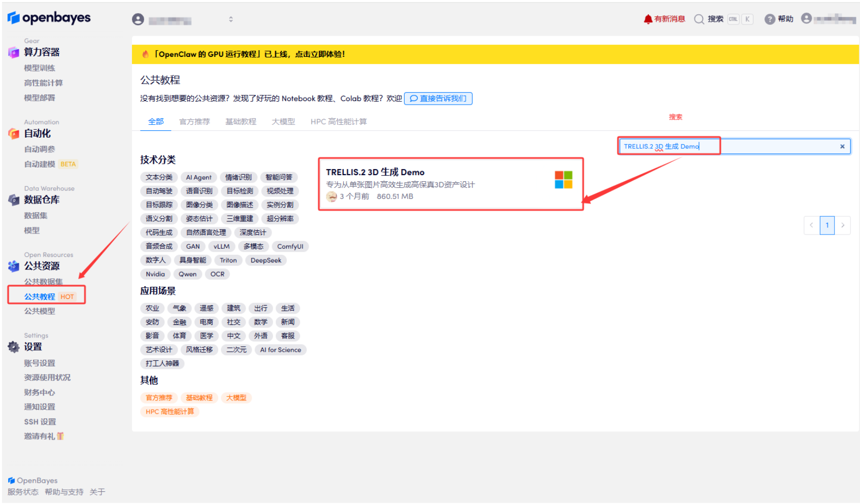This screenshot has height=504, width=860.
Task: Clear the search field with the X
Action: tap(842, 147)
